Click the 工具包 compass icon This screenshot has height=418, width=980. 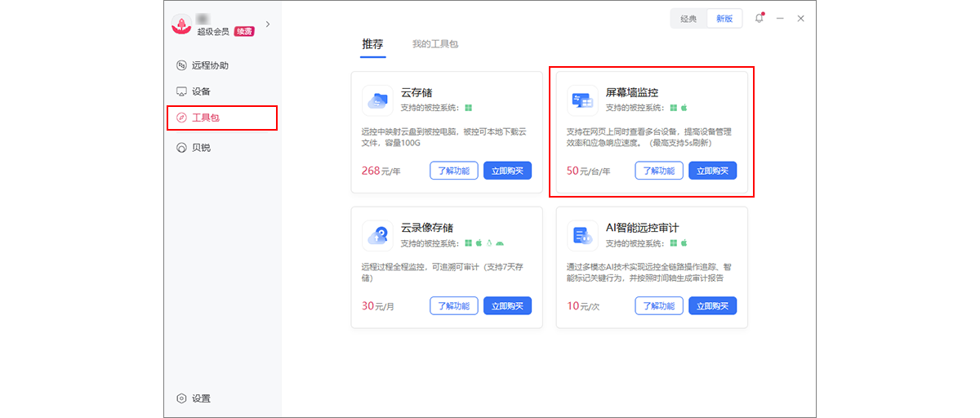[x=181, y=118]
